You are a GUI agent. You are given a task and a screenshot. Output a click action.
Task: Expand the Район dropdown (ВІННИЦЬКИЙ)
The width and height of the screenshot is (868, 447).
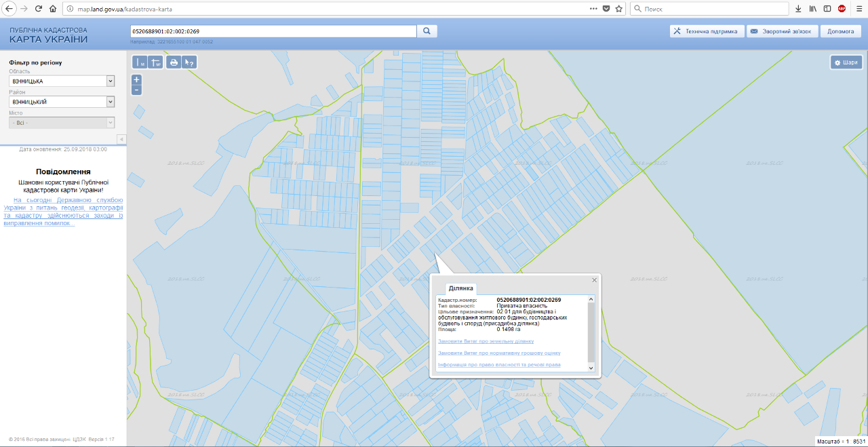pyautogui.click(x=62, y=102)
